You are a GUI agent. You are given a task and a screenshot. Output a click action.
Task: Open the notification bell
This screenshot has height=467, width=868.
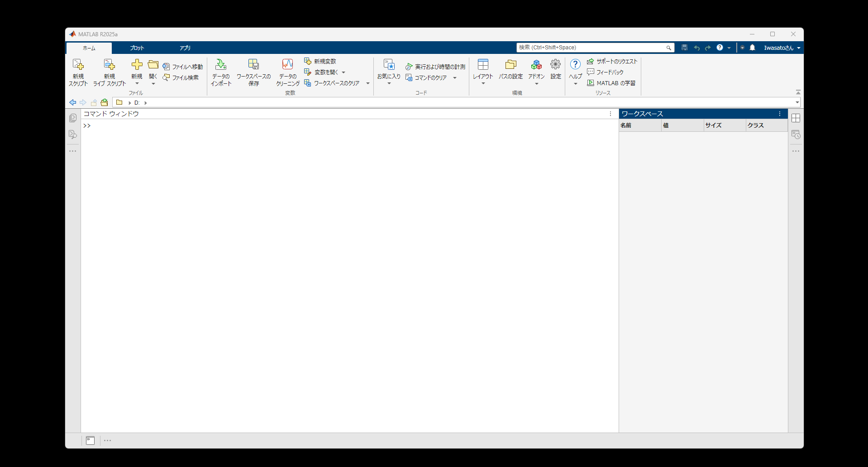click(752, 48)
